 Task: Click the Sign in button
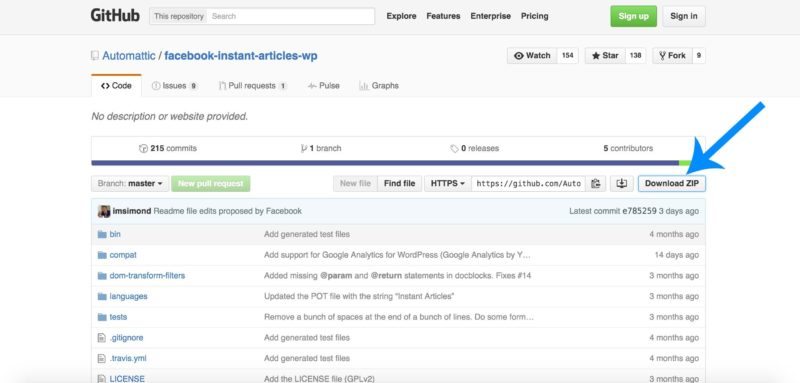pos(684,16)
